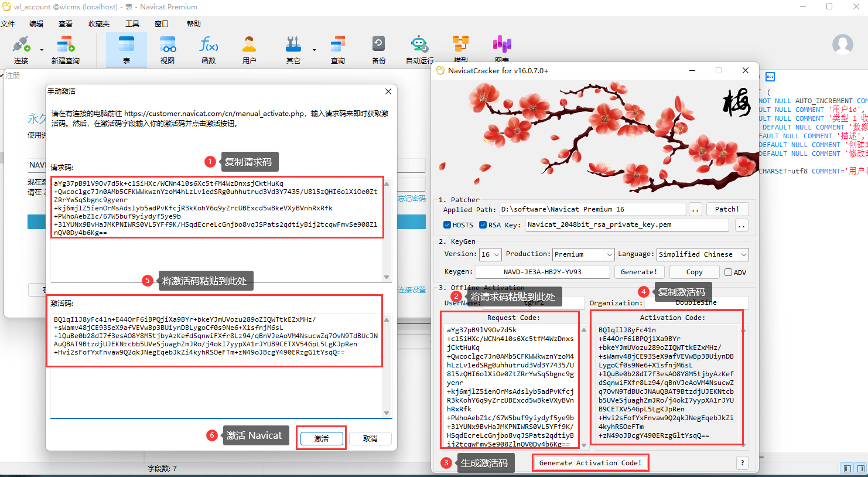Click the Generate Activation Code! button
This screenshot has height=477, width=868.
click(x=590, y=463)
